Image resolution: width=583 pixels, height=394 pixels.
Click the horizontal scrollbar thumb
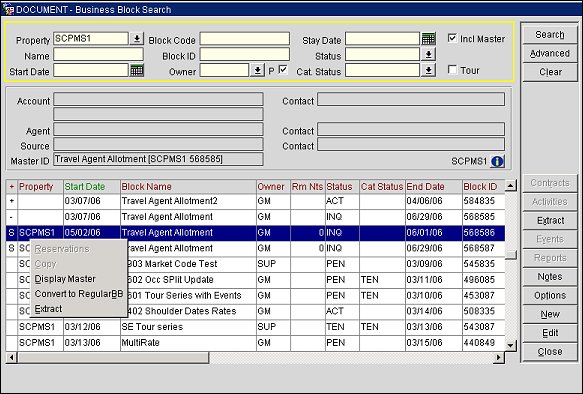(x=113, y=358)
